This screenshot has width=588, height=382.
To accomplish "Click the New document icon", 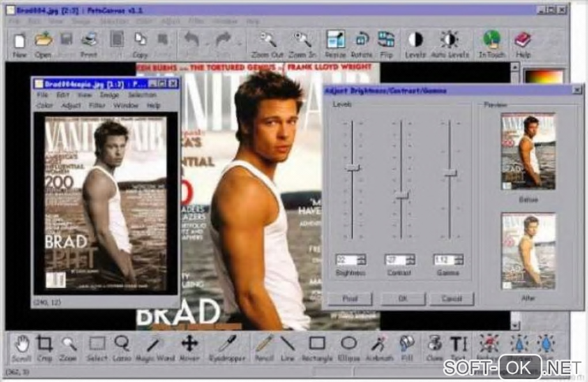I will [x=20, y=40].
